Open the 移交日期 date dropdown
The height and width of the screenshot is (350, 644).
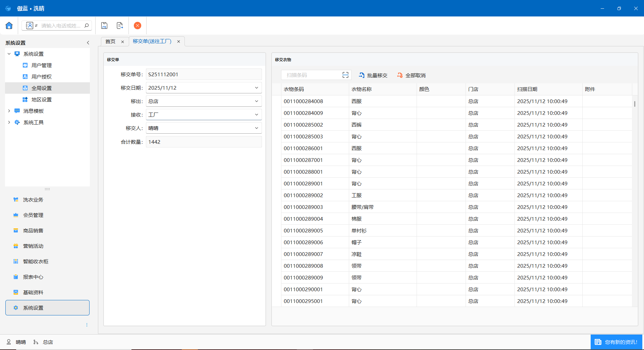256,88
